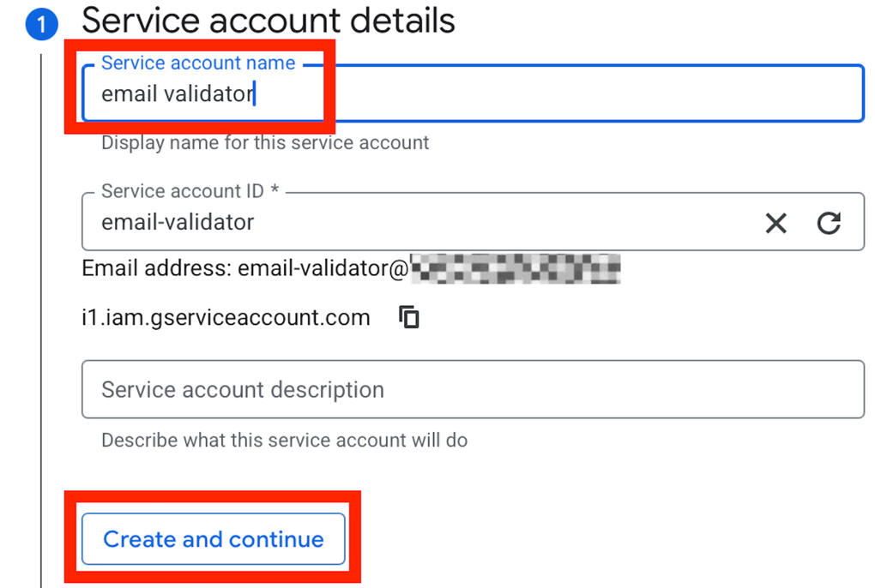This screenshot has height=588, width=875.
Task: Click the Service account details heading
Action: (268, 21)
